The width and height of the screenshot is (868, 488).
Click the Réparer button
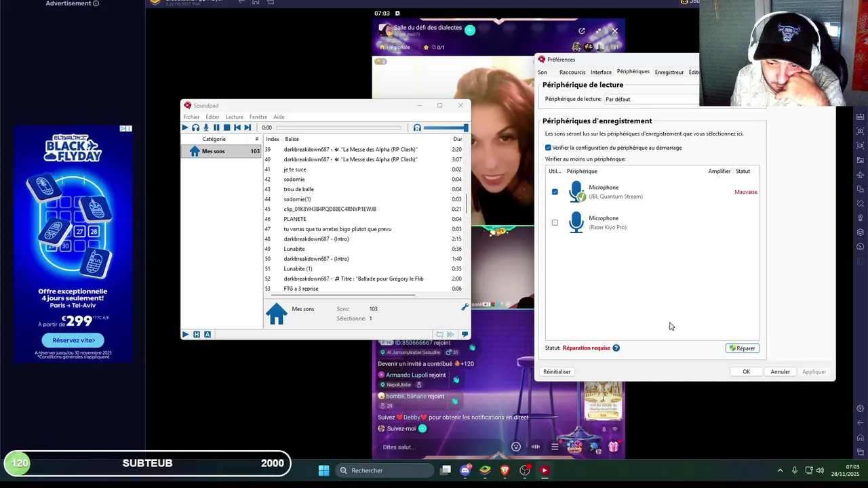(x=742, y=348)
